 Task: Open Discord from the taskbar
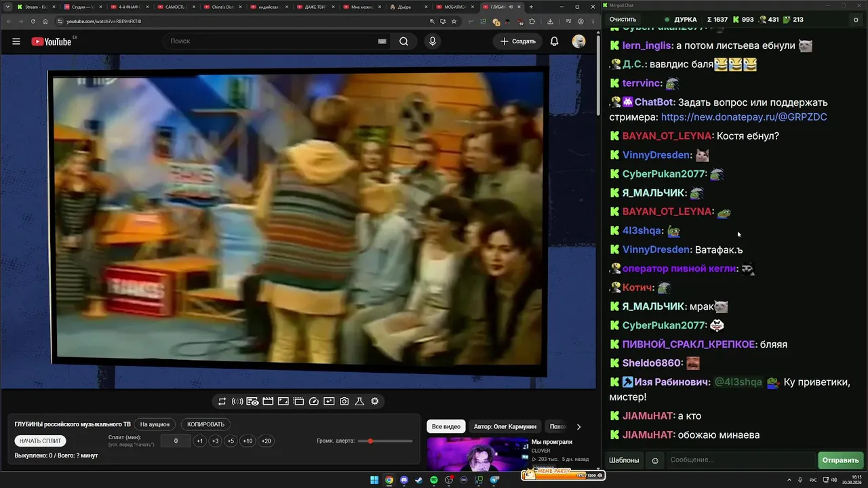coord(404,481)
